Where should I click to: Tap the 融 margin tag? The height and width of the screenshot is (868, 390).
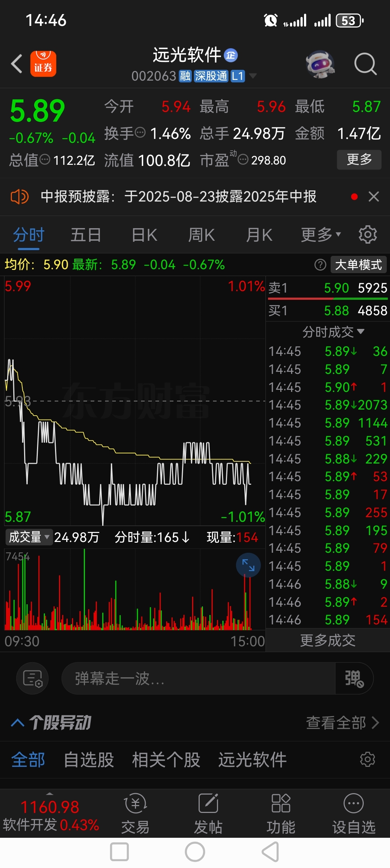[x=185, y=76]
